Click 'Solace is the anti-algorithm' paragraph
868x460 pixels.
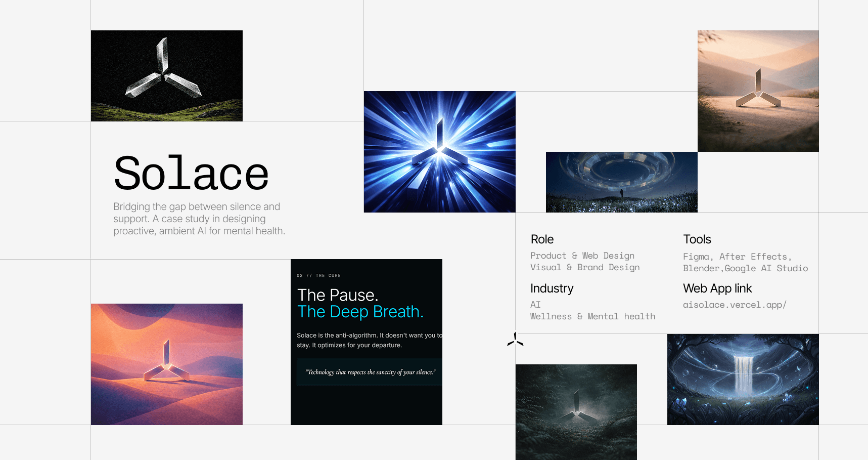coord(370,340)
